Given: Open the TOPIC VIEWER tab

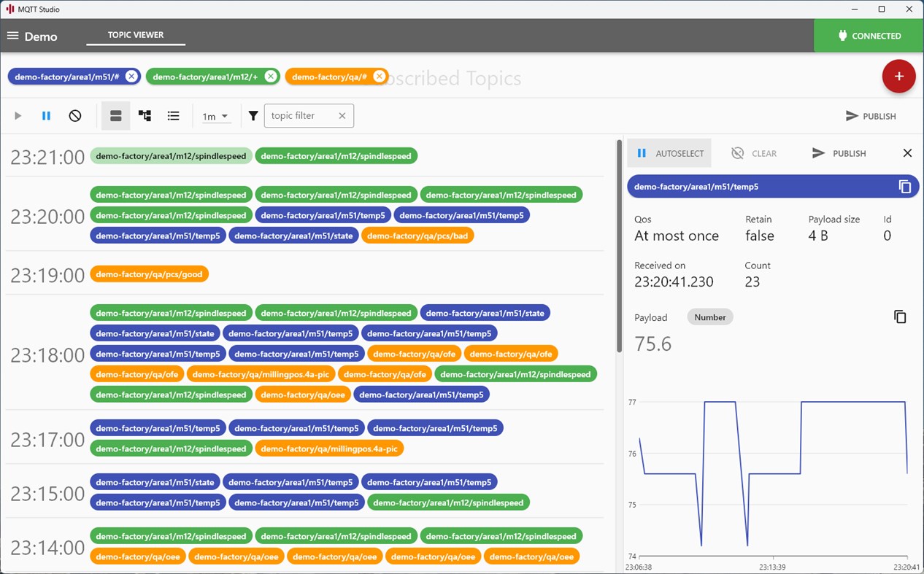Looking at the screenshot, I should (136, 35).
